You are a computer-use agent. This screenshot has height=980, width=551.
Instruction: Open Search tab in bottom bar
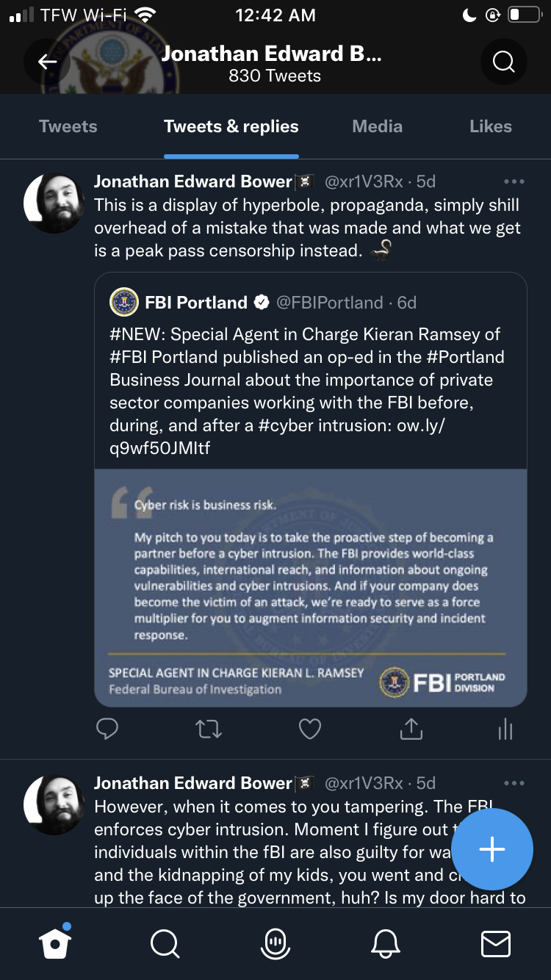pyautogui.click(x=165, y=943)
